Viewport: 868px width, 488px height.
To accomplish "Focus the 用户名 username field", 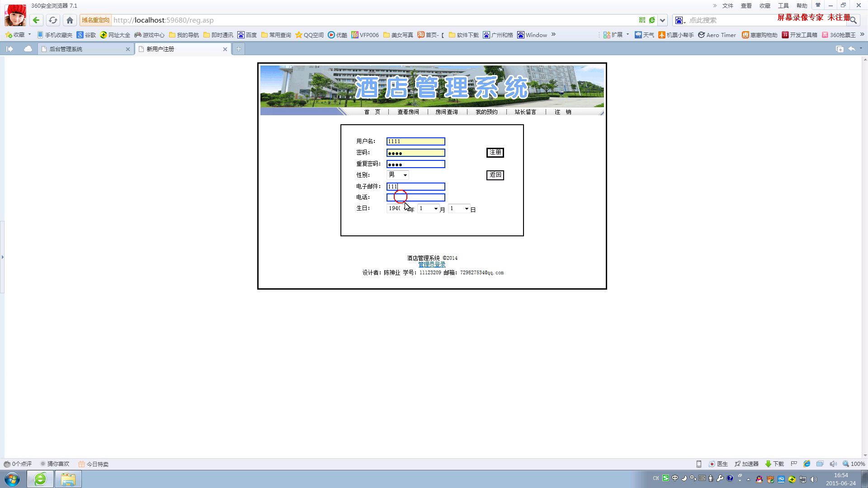I will (x=416, y=141).
